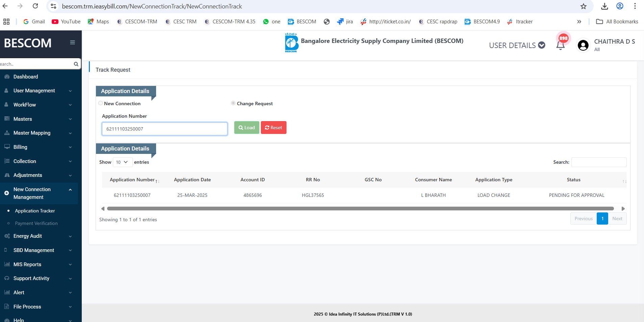Image resolution: width=644 pixels, height=322 pixels.
Task: Sort by Status column arrows
Action: point(624,181)
